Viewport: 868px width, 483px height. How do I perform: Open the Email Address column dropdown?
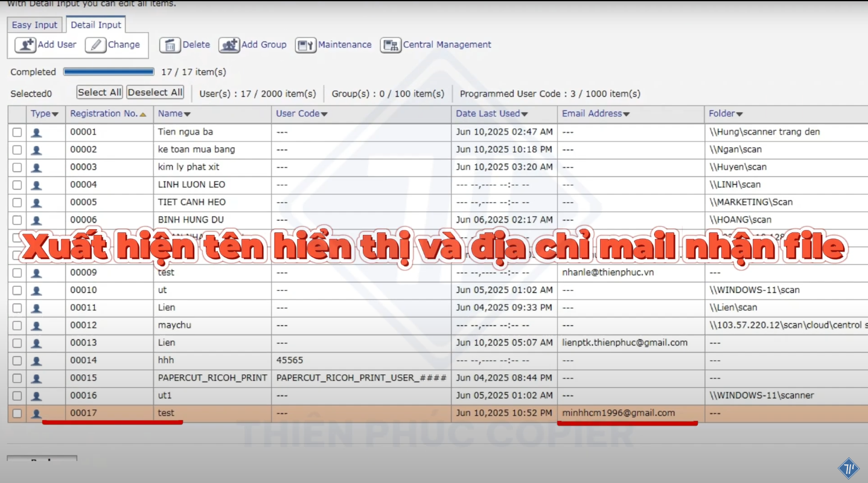627,114
